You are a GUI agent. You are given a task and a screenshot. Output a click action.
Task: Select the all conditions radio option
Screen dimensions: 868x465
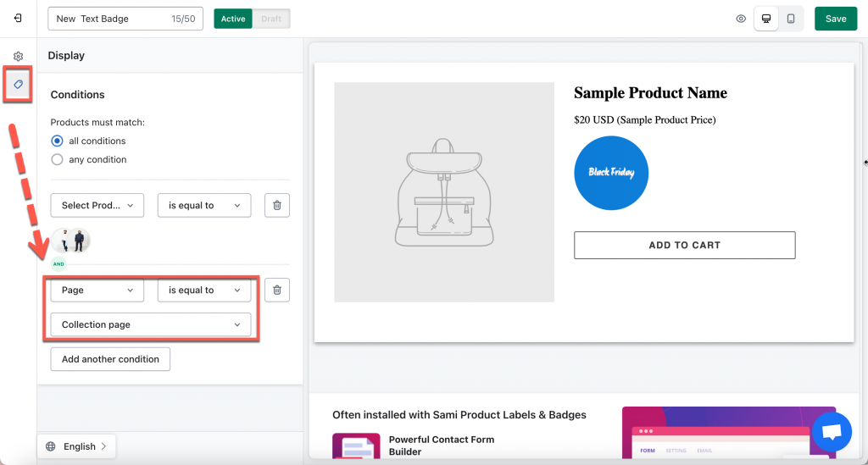pos(57,141)
